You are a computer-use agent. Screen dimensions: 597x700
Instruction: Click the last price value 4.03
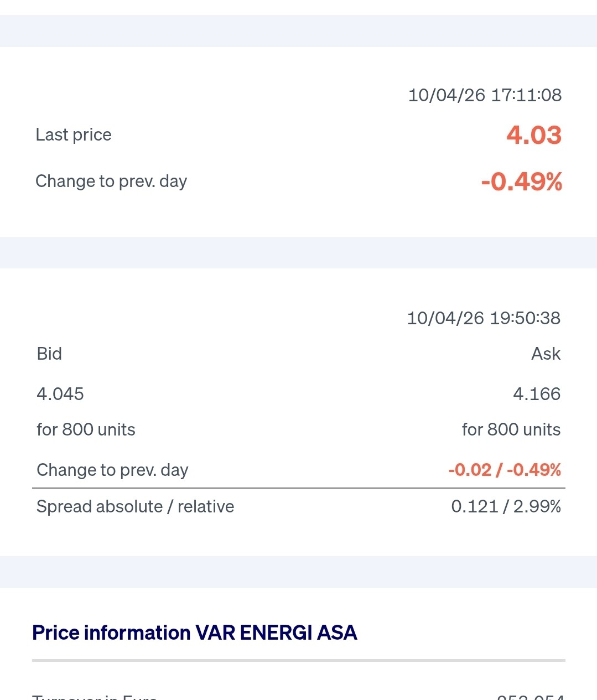pyautogui.click(x=534, y=135)
